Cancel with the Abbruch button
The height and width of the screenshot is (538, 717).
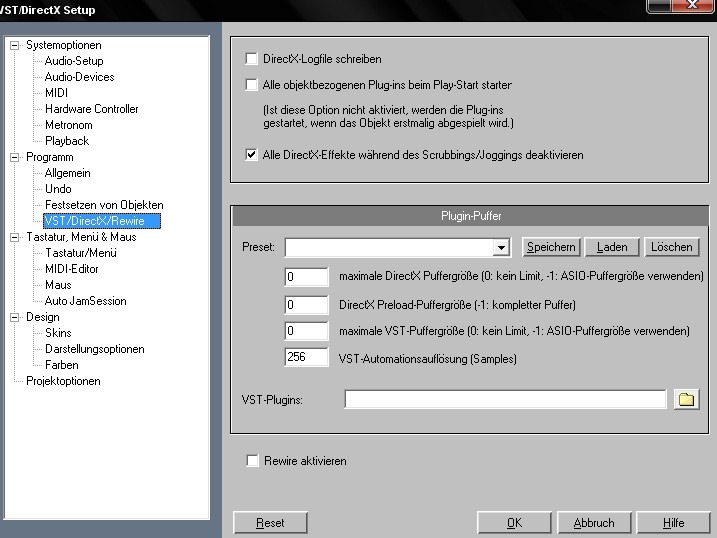click(594, 522)
